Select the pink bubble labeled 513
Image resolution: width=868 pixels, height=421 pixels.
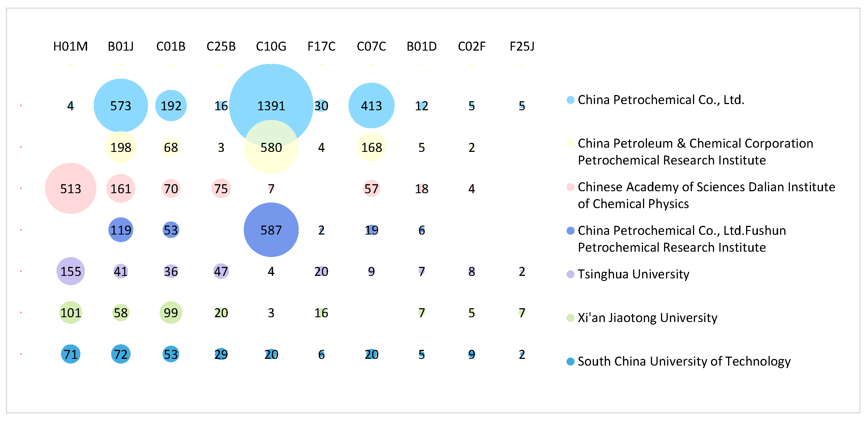click(x=71, y=188)
